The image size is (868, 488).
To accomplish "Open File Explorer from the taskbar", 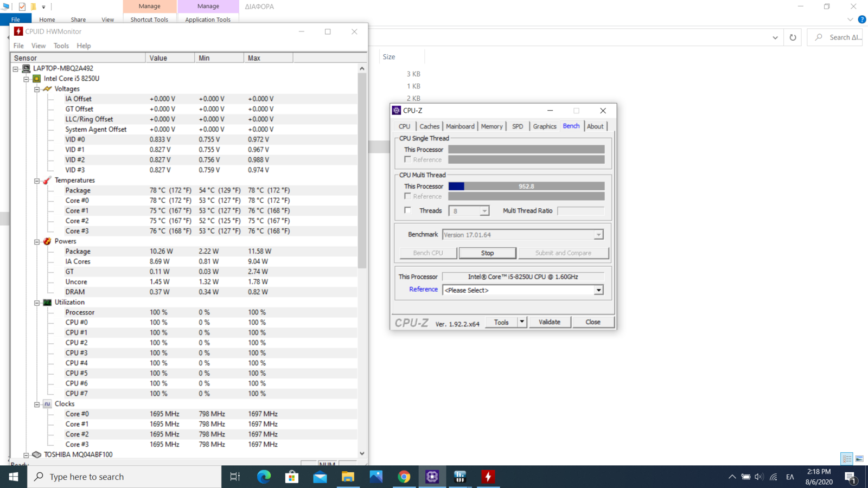I will tap(348, 477).
